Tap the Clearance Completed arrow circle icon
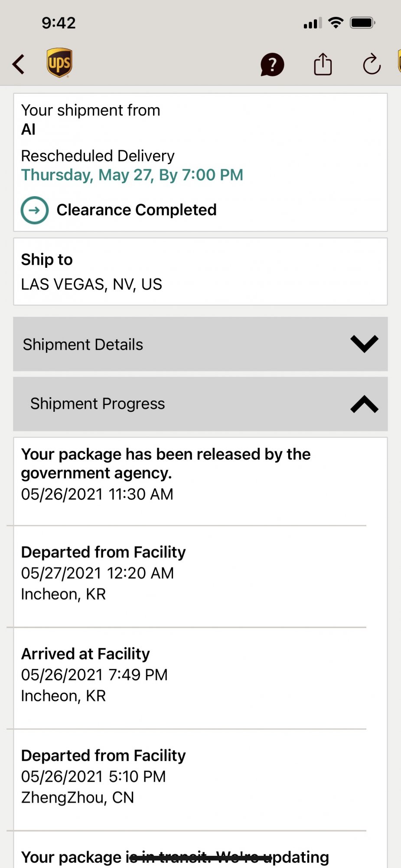This screenshot has width=401, height=868. (x=35, y=210)
